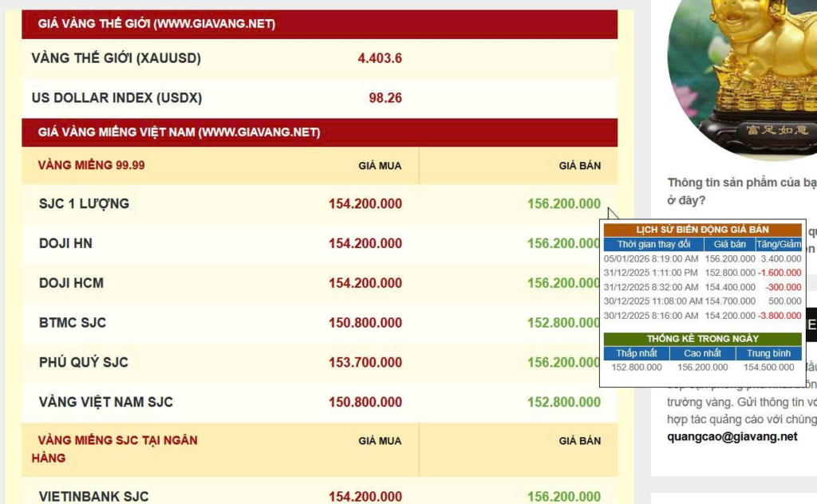
Task: Click the VÀNG VIỆT NAM SJC row
Action: (106, 402)
